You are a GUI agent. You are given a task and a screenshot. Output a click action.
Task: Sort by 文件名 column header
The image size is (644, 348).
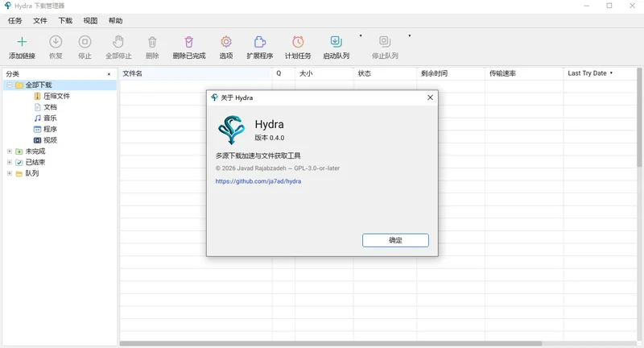click(196, 73)
